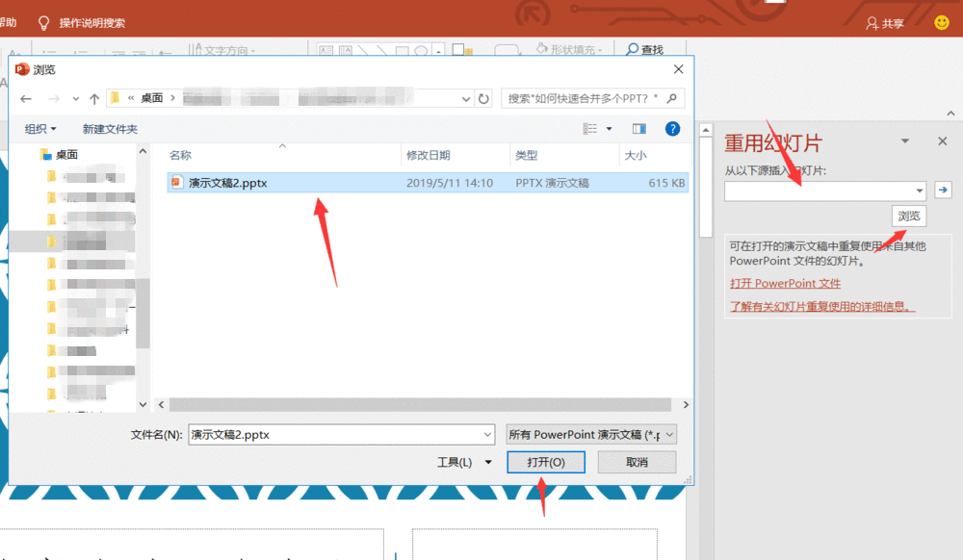Select the oval shape from the shape gallery
Image resolution: width=963 pixels, height=560 pixels.
(x=421, y=48)
